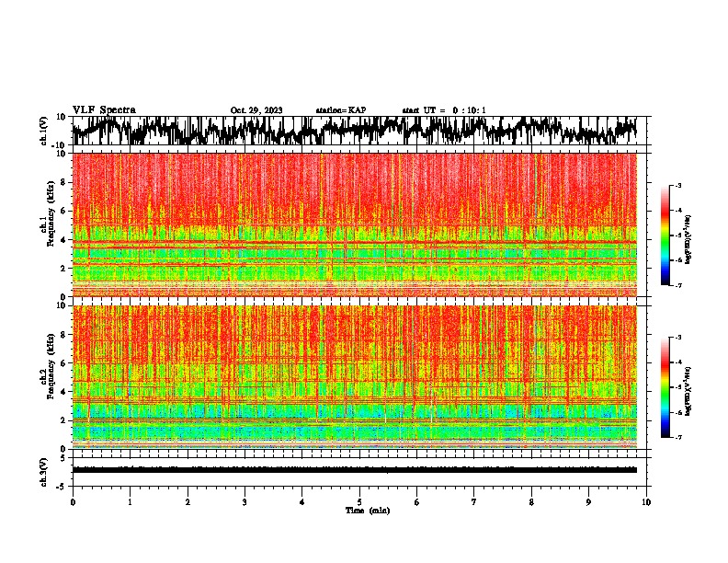Click the time axis tick label '5'
Image resolution: width=728 pixels, height=563 pixels.
coord(359,501)
